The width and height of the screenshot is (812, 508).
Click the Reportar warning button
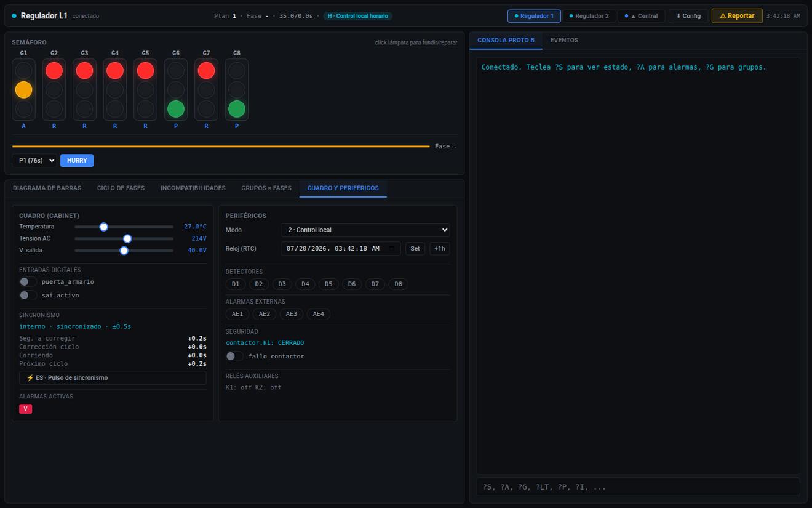(x=737, y=16)
